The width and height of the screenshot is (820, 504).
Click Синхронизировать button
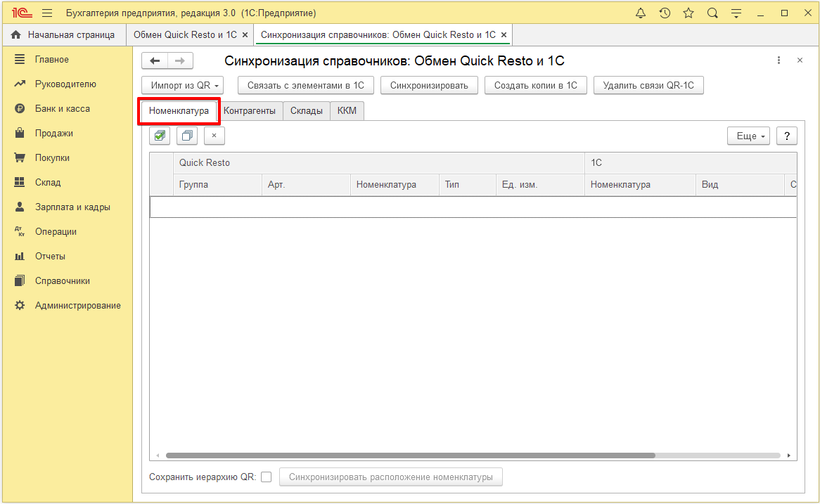pyautogui.click(x=429, y=85)
